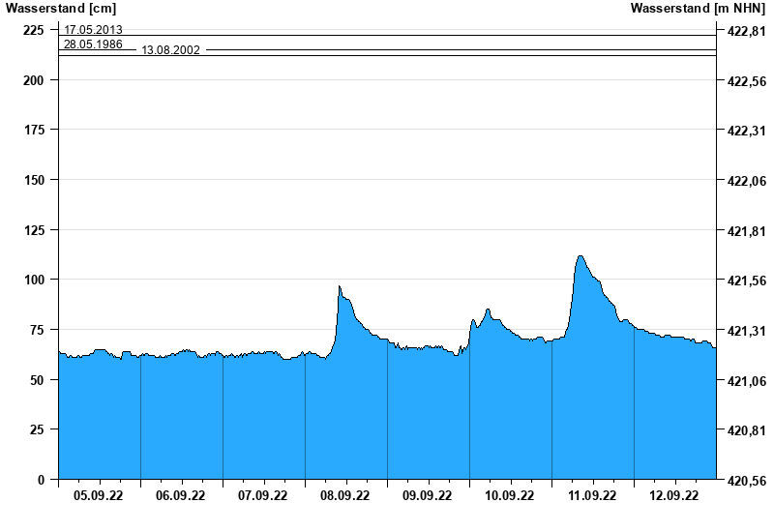Click the 422,06 m NHN value

click(x=747, y=181)
